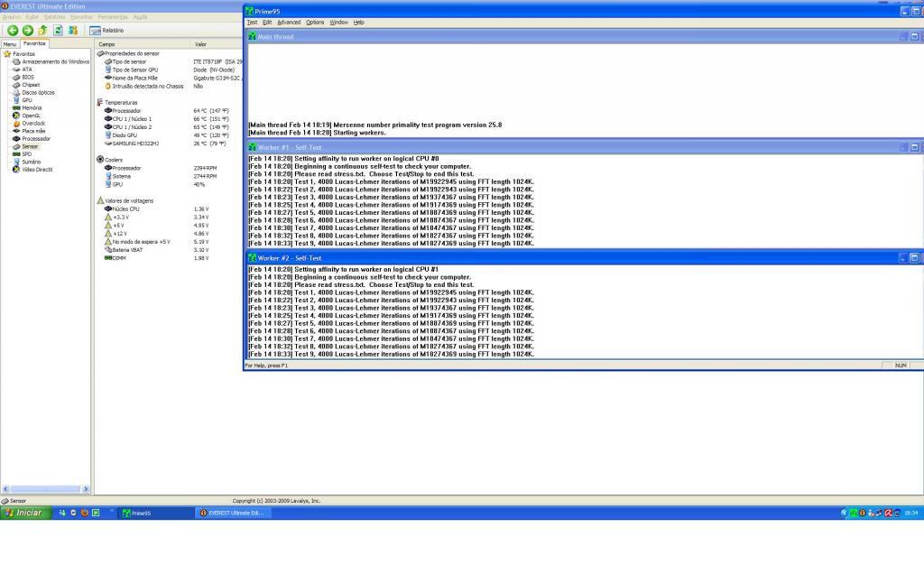The image size is (924, 574).
Task: Open the Advanced menu in Prime95
Action: (289, 23)
